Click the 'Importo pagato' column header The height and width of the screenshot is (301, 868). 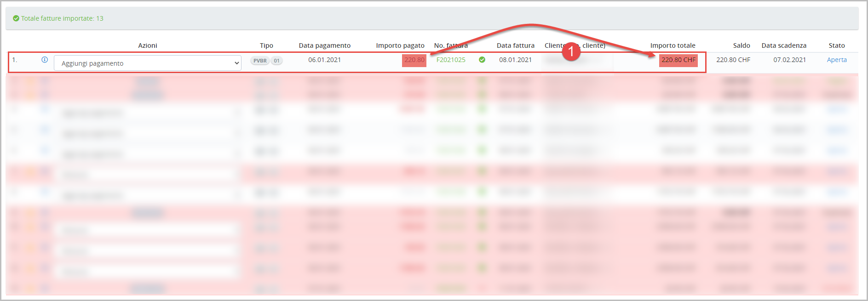point(400,45)
